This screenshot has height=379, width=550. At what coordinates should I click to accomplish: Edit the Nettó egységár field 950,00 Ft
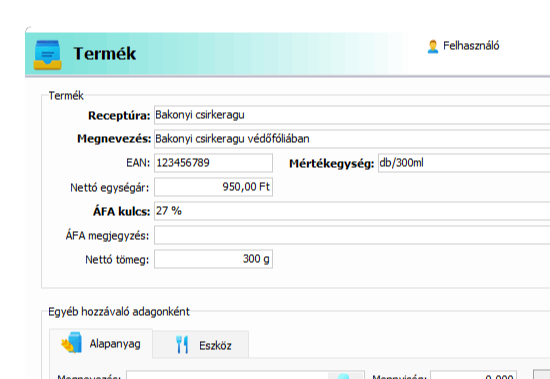tap(213, 187)
